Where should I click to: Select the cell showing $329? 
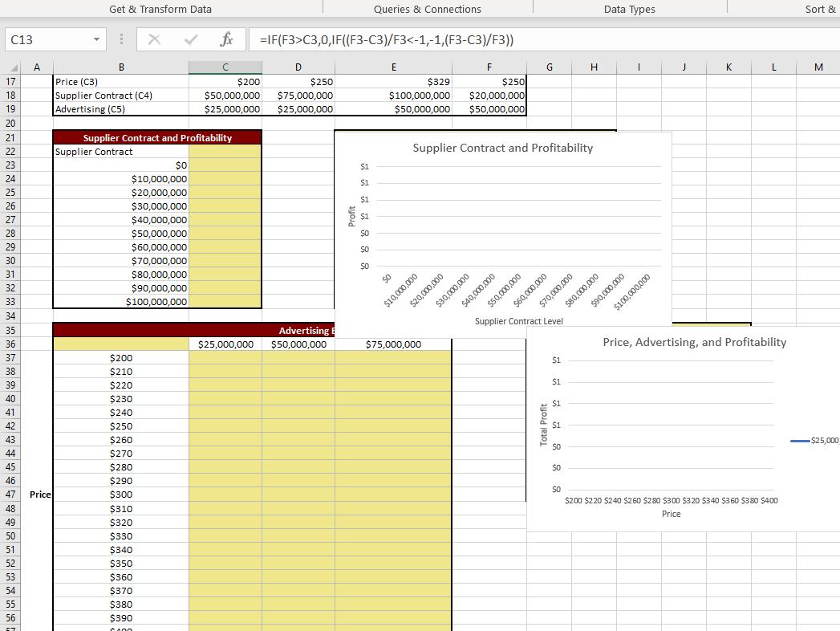(x=394, y=81)
